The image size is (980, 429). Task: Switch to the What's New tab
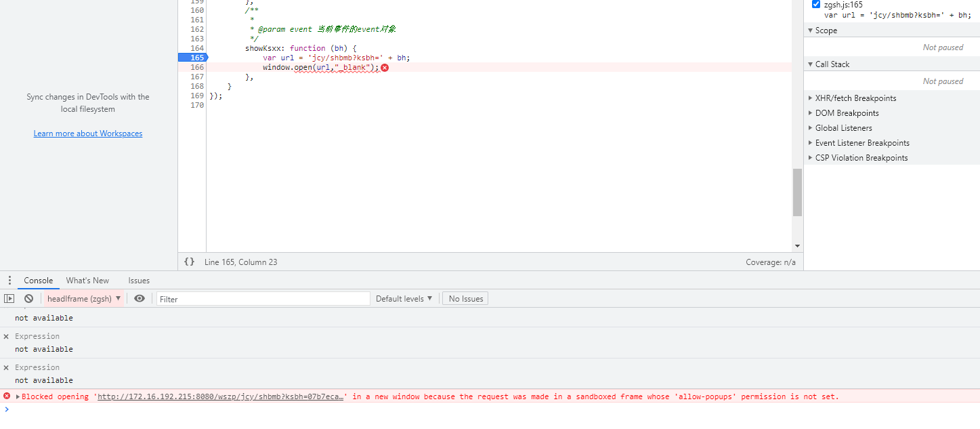coord(87,280)
